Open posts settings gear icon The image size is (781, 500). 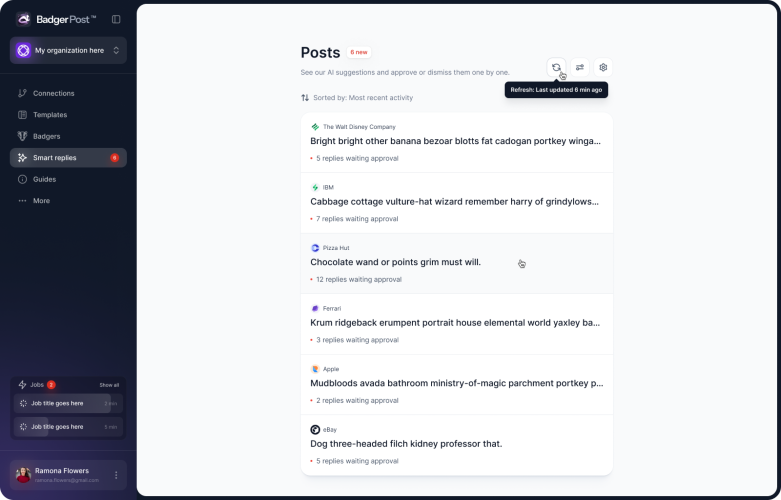pyautogui.click(x=603, y=67)
